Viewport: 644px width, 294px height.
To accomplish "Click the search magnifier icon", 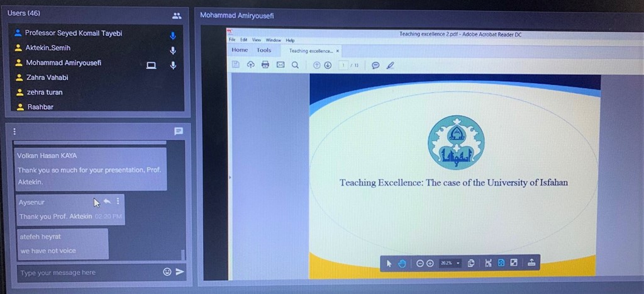I will (295, 65).
